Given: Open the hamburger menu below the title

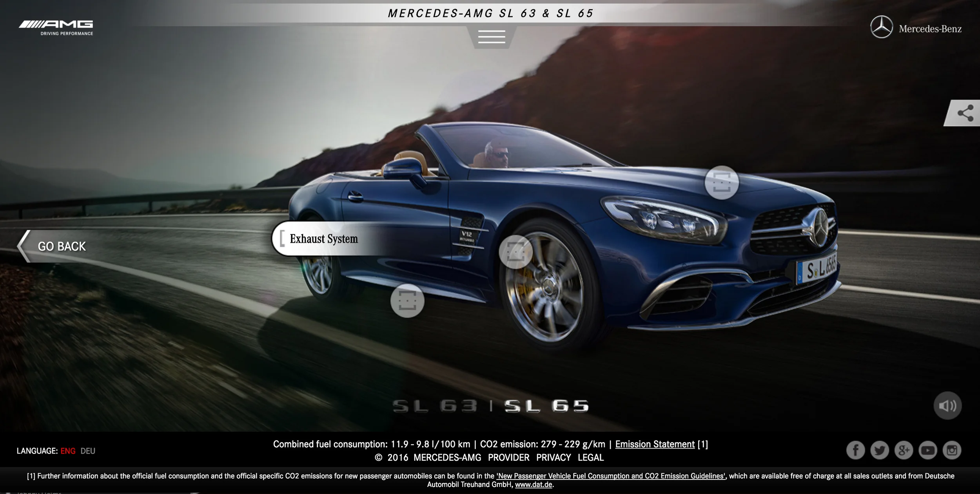Looking at the screenshot, I should point(492,37).
